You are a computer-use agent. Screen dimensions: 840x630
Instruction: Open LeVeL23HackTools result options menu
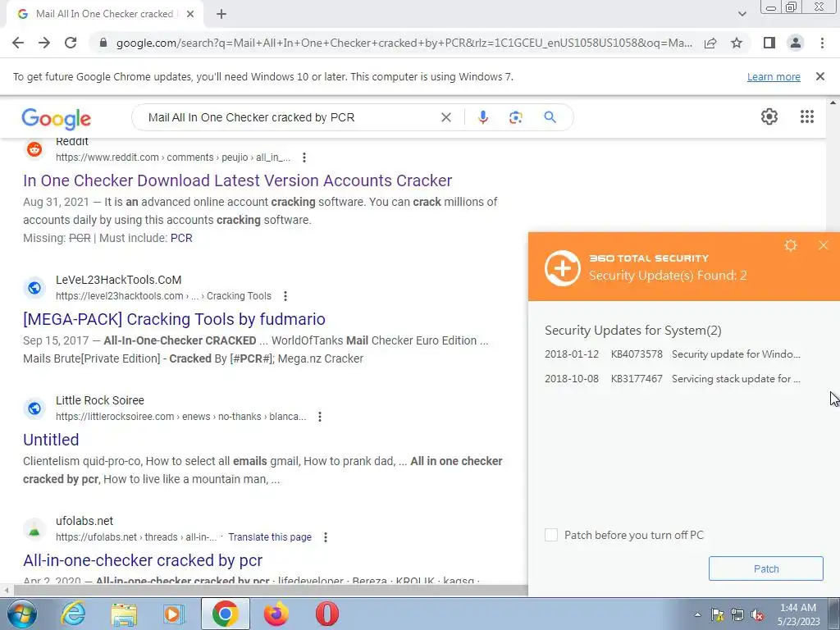(285, 296)
